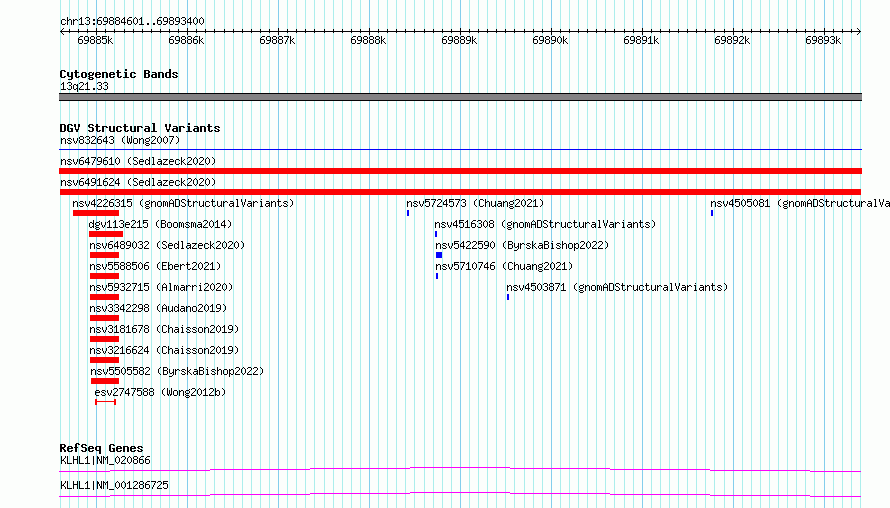Click the red bar under nsv3181678
890x508 pixels.
[104, 339]
